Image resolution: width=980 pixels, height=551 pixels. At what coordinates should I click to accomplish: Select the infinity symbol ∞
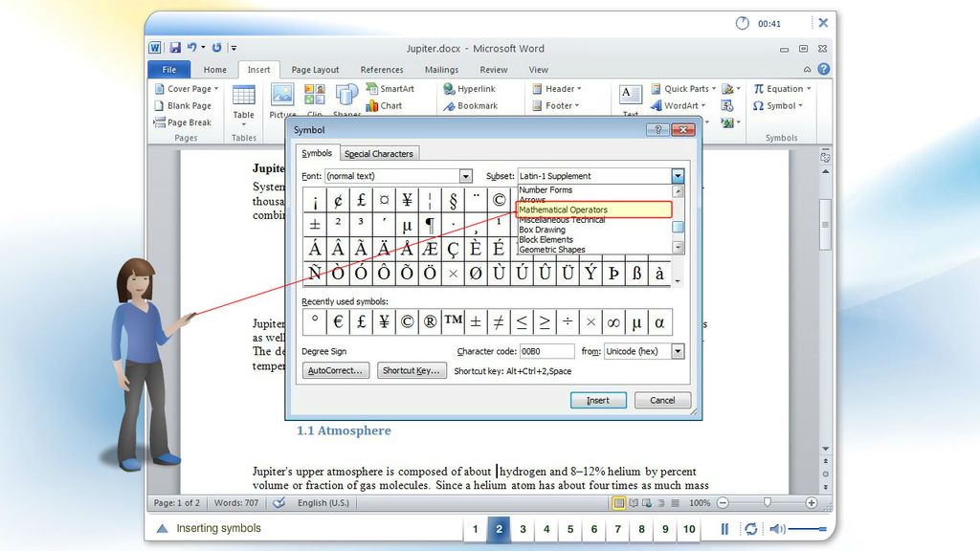(613, 321)
